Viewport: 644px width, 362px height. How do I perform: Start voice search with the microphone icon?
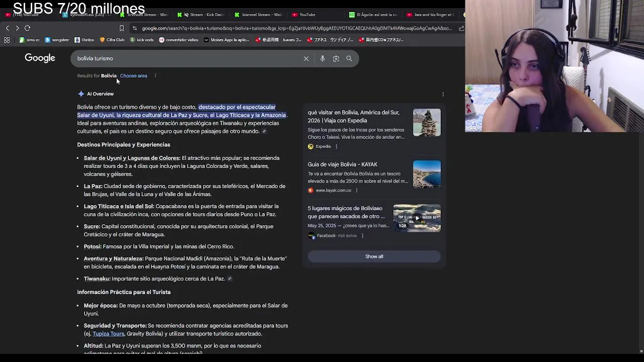[x=323, y=59]
